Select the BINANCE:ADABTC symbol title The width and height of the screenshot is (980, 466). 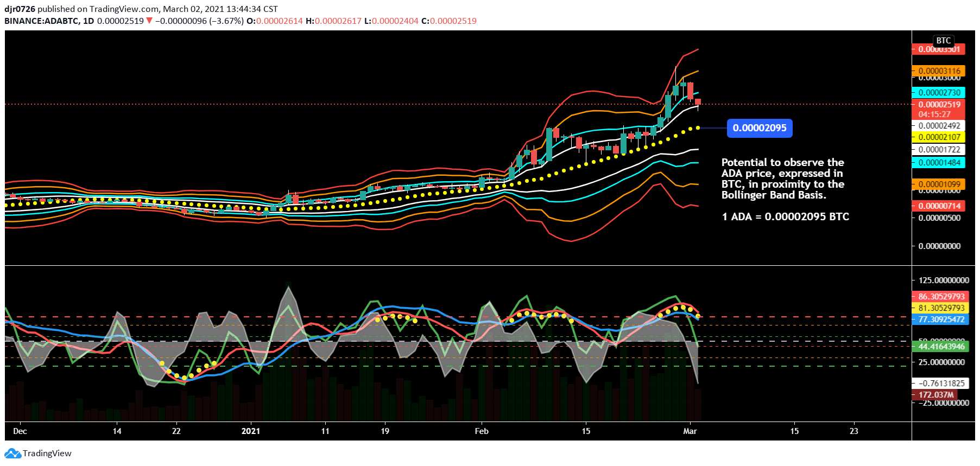pos(41,21)
